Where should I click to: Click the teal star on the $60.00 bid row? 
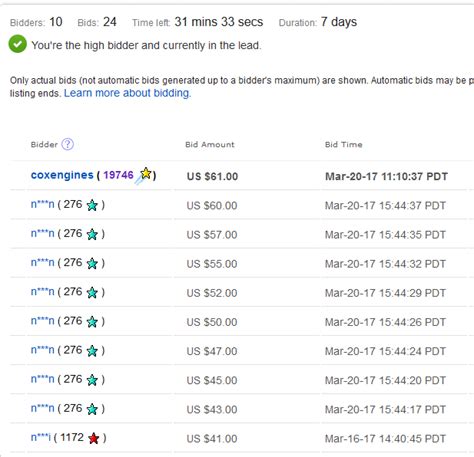[92, 205]
